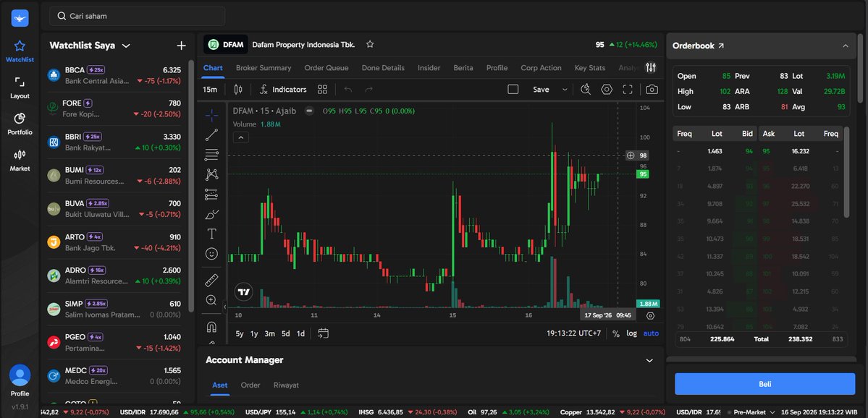The width and height of the screenshot is (868, 418).
Task: Select the emoji icons tool
Action: 211,254
